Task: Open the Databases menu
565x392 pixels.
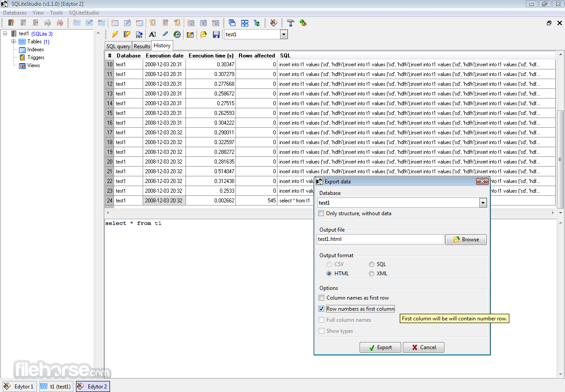Action: tap(15, 13)
